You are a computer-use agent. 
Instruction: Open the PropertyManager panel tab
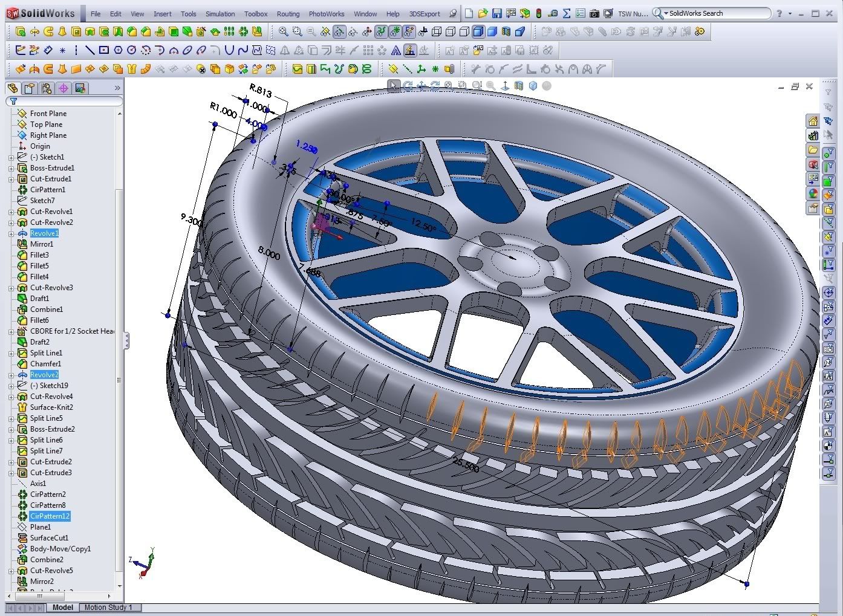coord(29,88)
